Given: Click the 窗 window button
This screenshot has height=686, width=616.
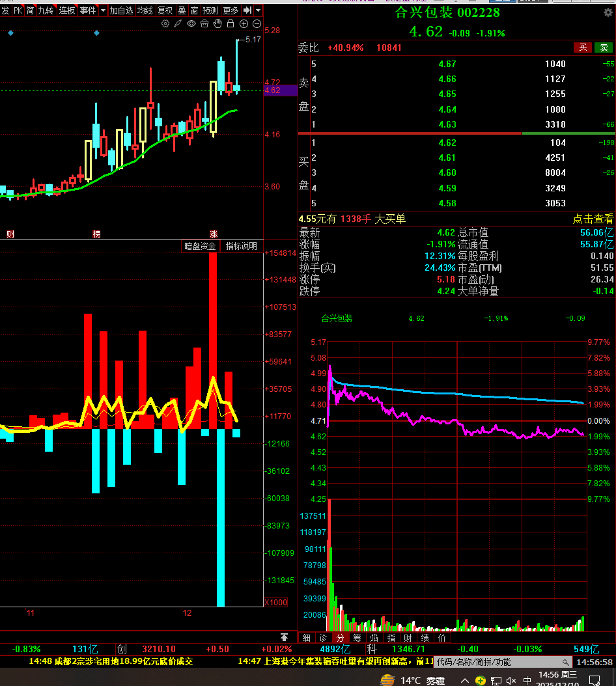Looking at the screenshot, I should (x=195, y=10).
